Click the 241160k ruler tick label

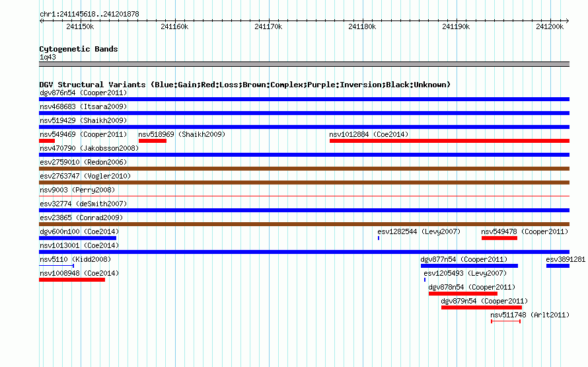tap(174, 26)
